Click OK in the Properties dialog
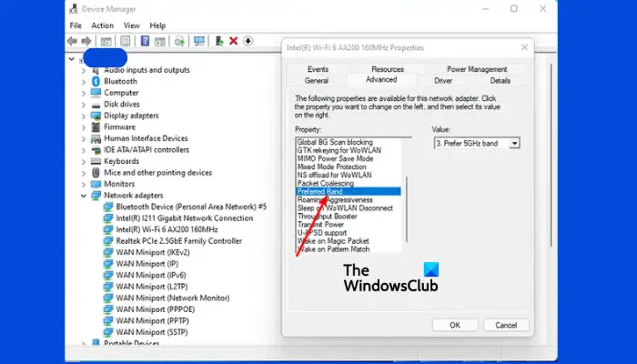The height and width of the screenshot is (364, 637). [x=455, y=325]
